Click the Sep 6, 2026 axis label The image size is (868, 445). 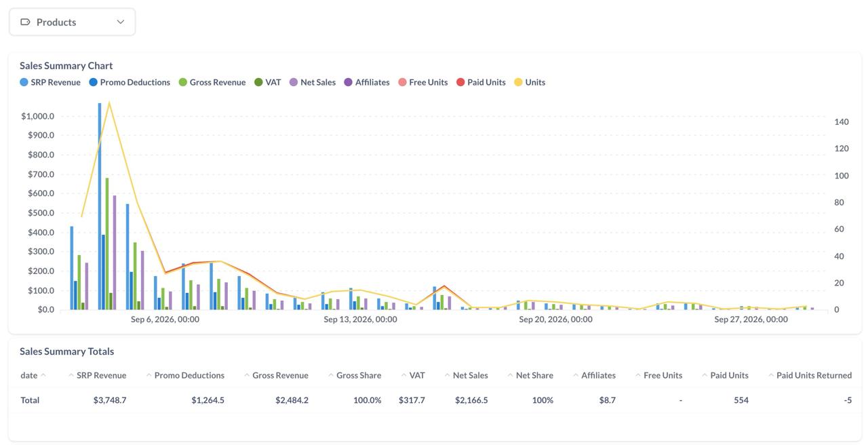tap(165, 320)
